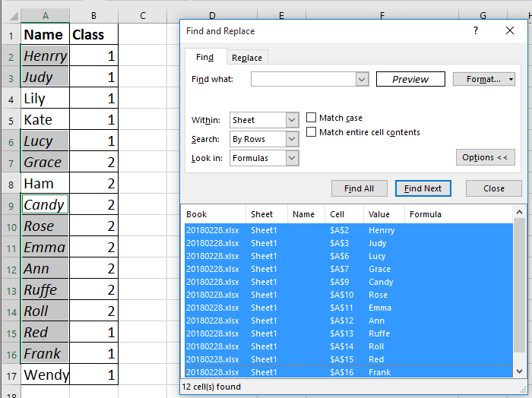Expand the Search By Rows dropdown
This screenshot has width=532, height=398.
(293, 139)
